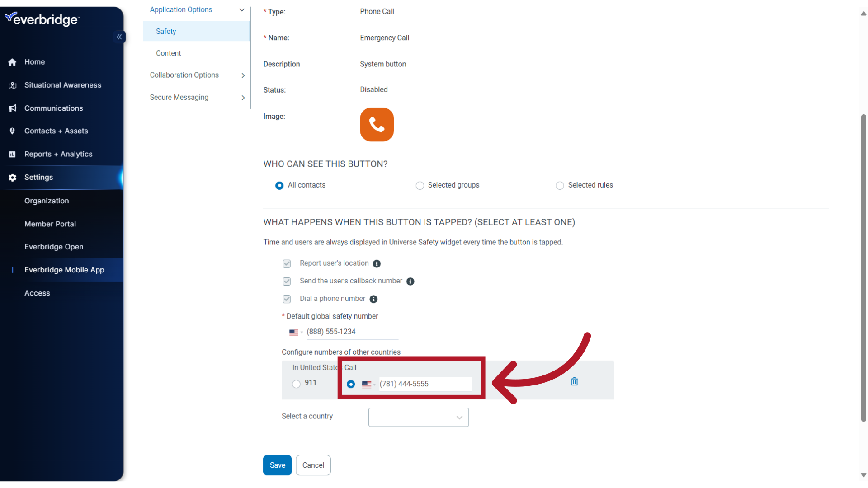Save the safety button configuration
This screenshot has height=488, width=868.
tap(277, 465)
